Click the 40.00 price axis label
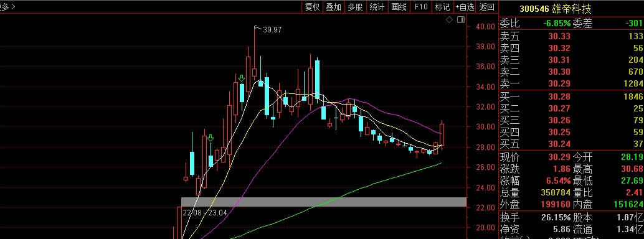The width and height of the screenshot is (644, 239). [x=485, y=27]
